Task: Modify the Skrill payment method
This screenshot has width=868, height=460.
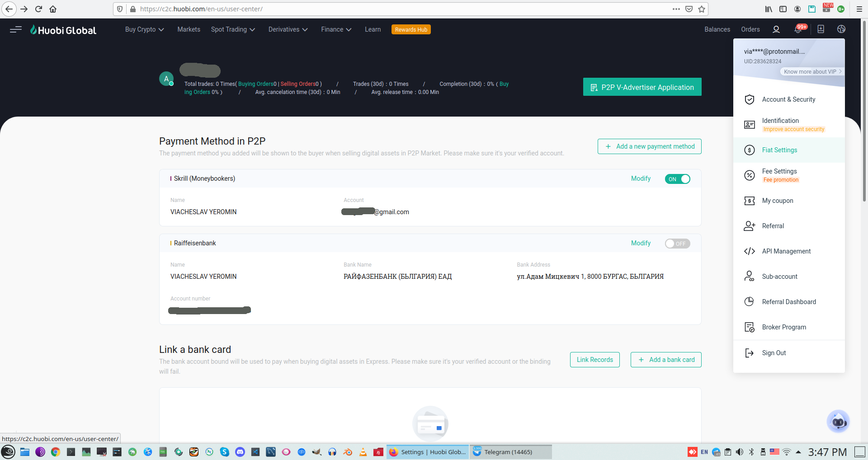Action: point(641,178)
